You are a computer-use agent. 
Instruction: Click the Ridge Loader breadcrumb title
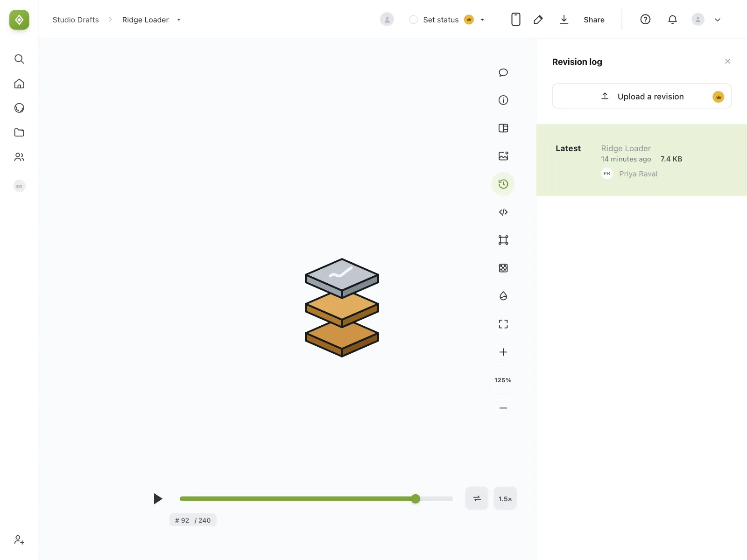pyautogui.click(x=145, y=20)
